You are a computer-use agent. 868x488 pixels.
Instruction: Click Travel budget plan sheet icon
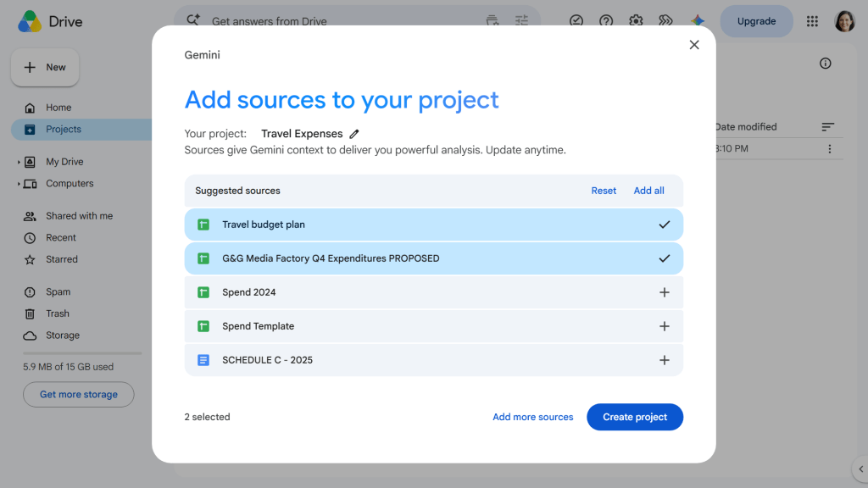click(203, 225)
